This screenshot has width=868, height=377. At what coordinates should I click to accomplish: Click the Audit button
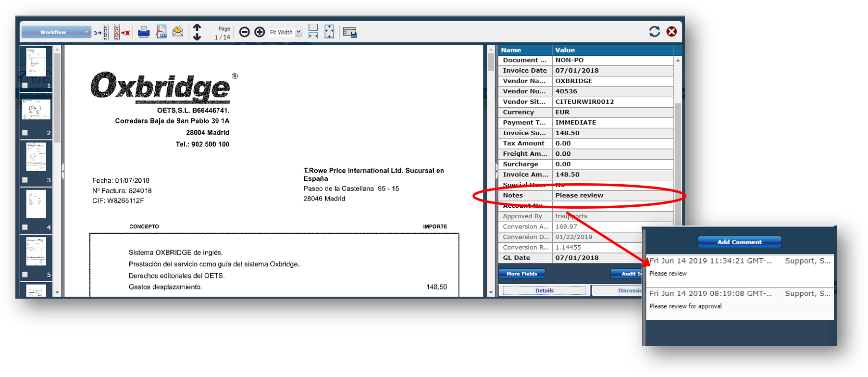coord(627,274)
